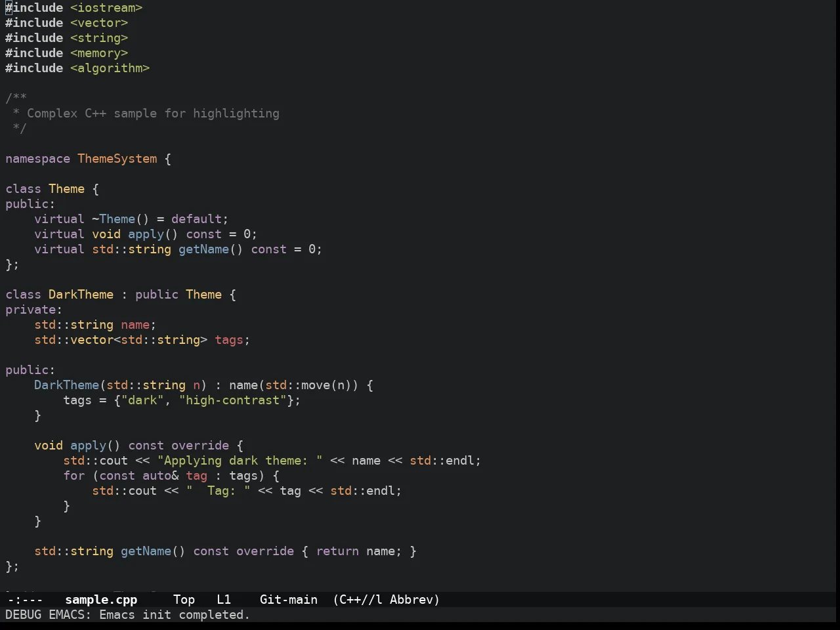Click the "Applying dark theme: " string
The height and width of the screenshot is (630, 840).
[240, 461]
